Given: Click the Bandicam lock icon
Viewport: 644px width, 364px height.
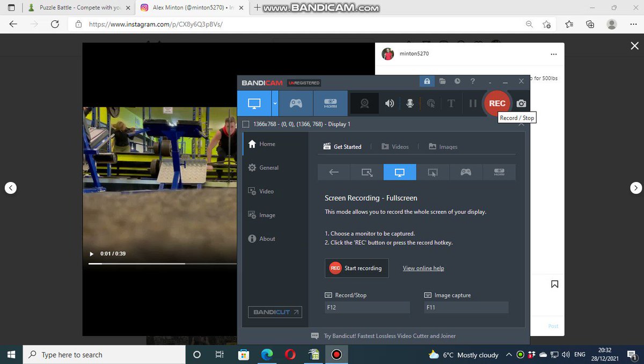Looking at the screenshot, I should (x=427, y=81).
